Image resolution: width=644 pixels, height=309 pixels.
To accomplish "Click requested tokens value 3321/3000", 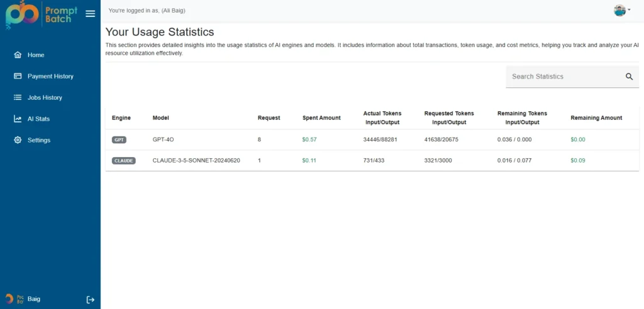I will pos(438,160).
